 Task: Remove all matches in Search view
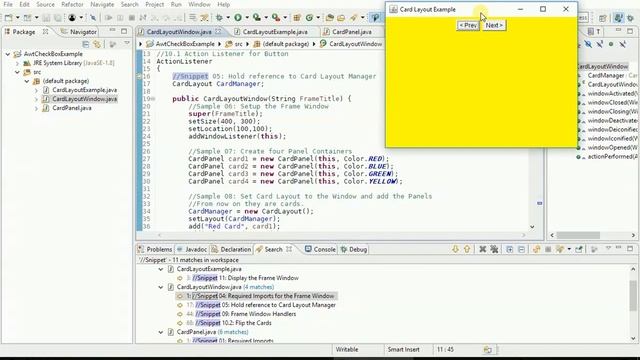tap(494, 249)
